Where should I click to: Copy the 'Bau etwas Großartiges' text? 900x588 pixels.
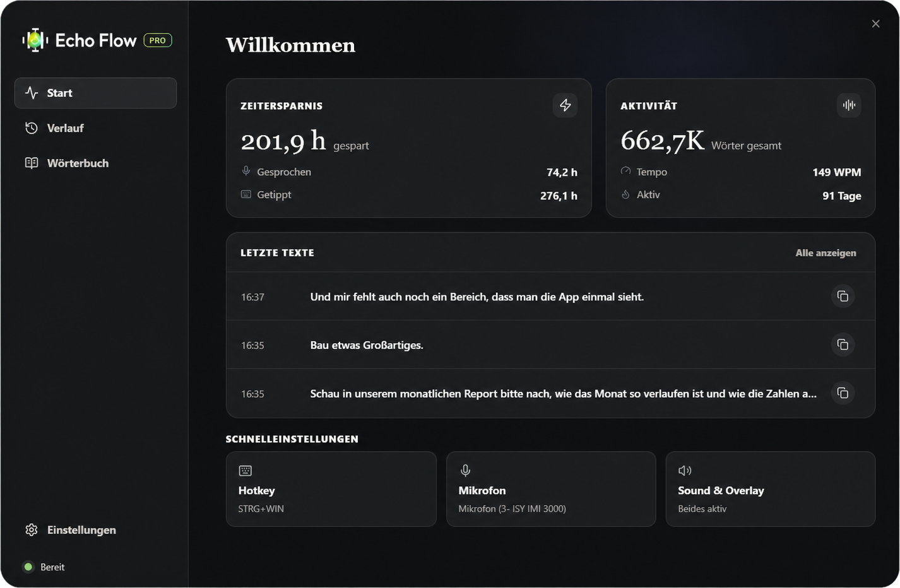pos(843,344)
